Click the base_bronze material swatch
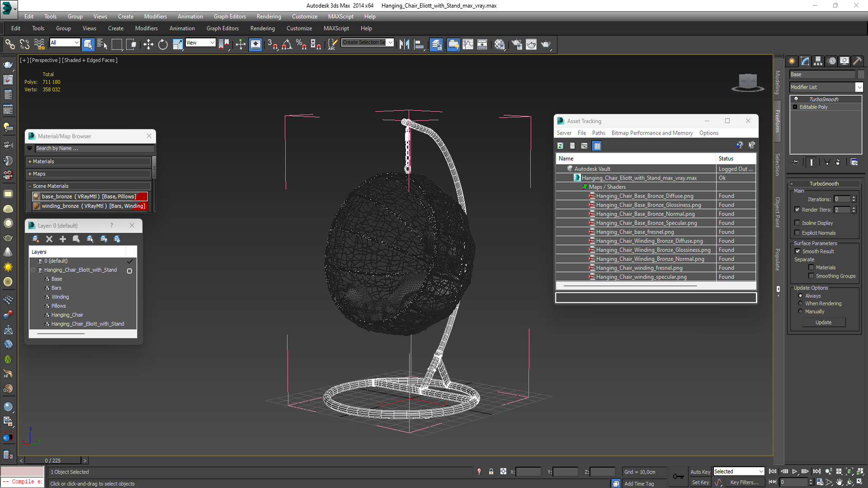Image resolution: width=868 pixels, height=488 pixels. click(37, 197)
